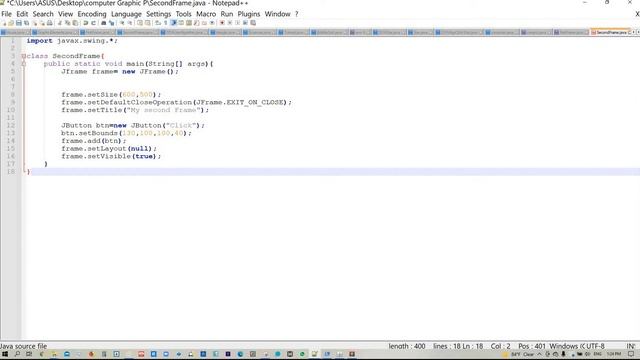Toggle the Word wrap toolbar icon
Screen dimensions: 640x360
tap(158, 23)
